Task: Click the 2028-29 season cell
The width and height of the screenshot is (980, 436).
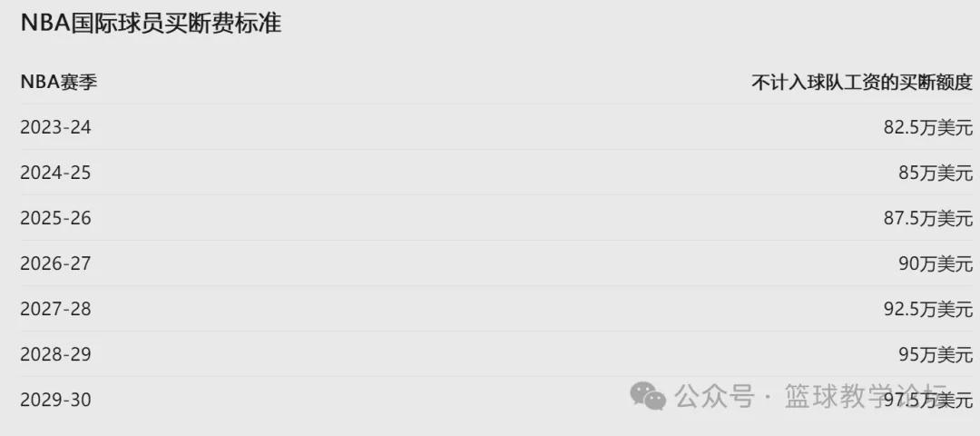Action: pyautogui.click(x=55, y=354)
